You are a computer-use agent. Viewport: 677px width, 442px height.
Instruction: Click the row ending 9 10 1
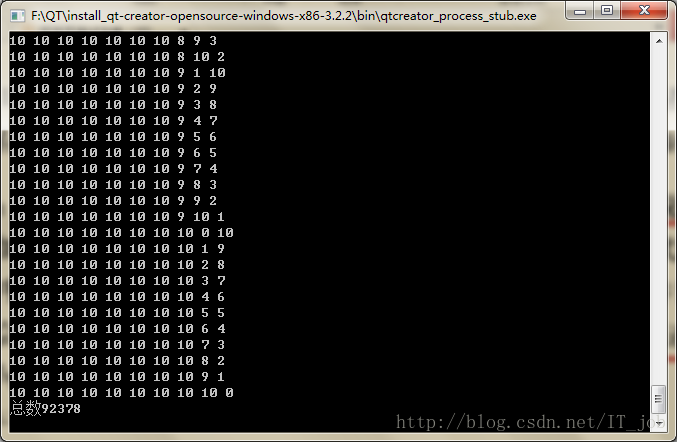[117, 217]
